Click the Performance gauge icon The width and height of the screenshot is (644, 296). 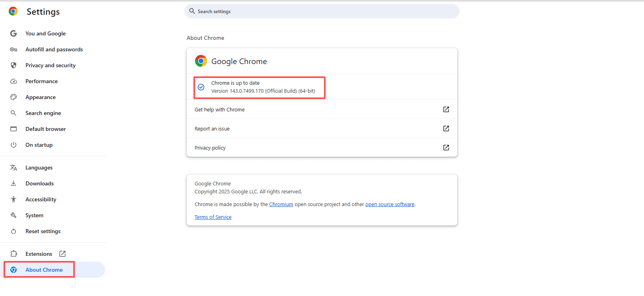(14, 81)
